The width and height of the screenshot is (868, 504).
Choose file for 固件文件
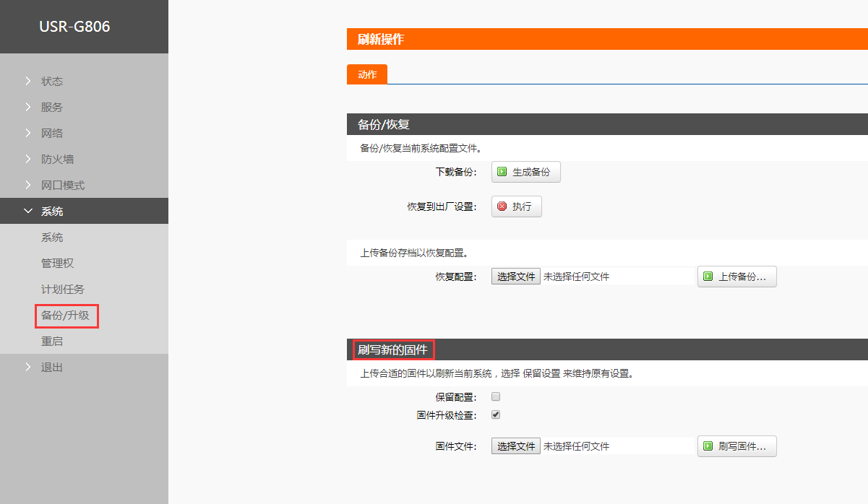coord(516,446)
